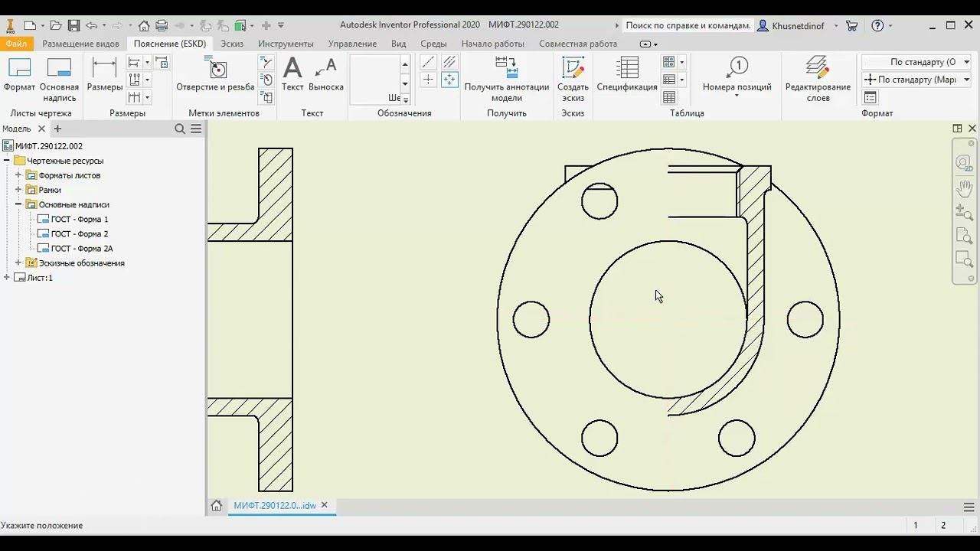The height and width of the screenshot is (551, 980).
Task: Open Редактирование слоев layer editor
Action: pos(818,78)
